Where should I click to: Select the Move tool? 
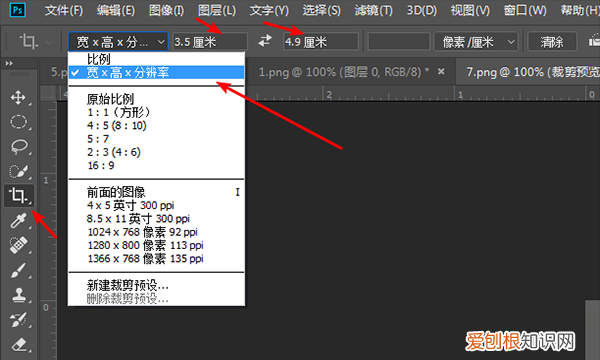click(x=18, y=98)
